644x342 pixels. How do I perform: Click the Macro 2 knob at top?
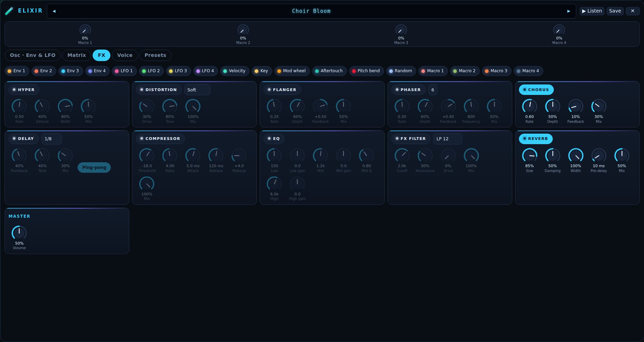click(x=243, y=30)
